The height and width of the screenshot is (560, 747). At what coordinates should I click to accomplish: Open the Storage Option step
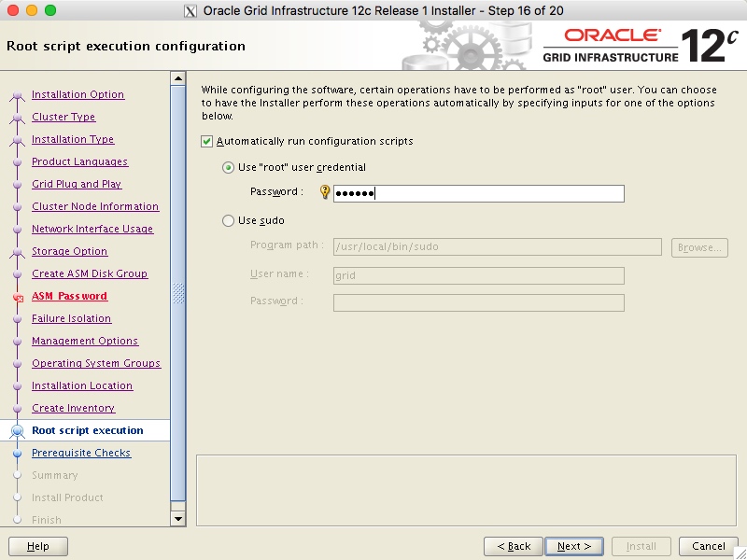(69, 251)
